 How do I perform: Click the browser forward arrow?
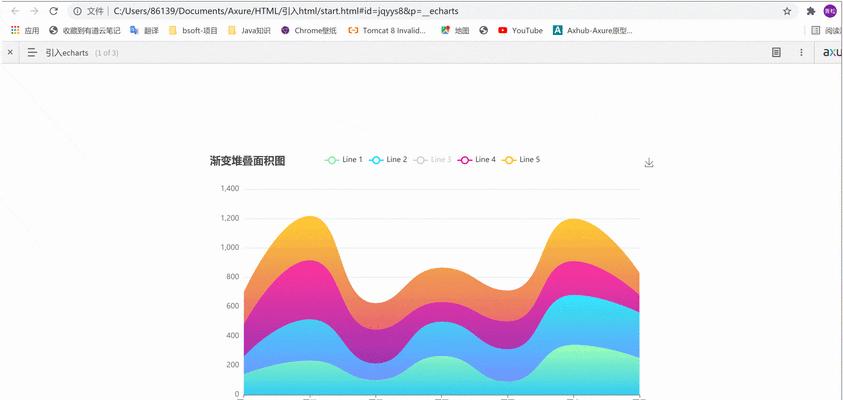click(x=34, y=11)
